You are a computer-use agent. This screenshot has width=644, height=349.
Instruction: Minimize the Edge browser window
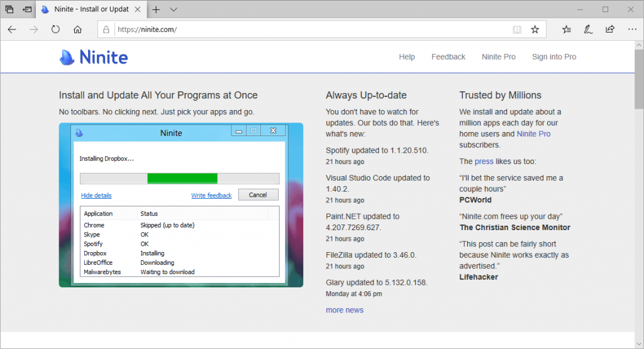(x=580, y=9)
